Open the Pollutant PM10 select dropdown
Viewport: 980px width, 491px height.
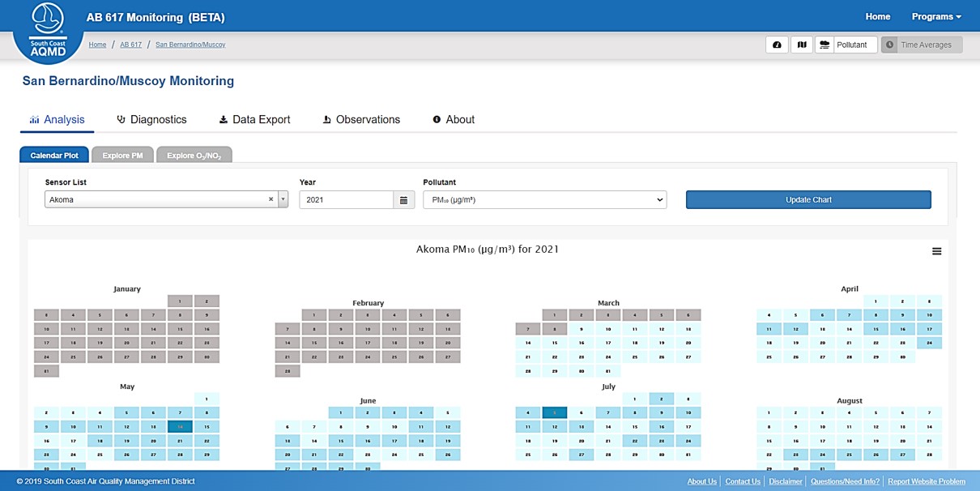pyautogui.click(x=544, y=200)
